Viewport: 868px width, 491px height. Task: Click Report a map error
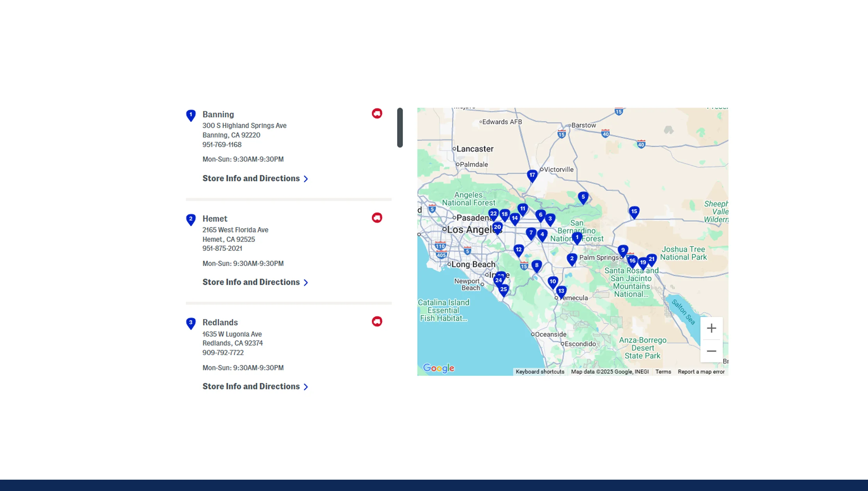(701, 371)
